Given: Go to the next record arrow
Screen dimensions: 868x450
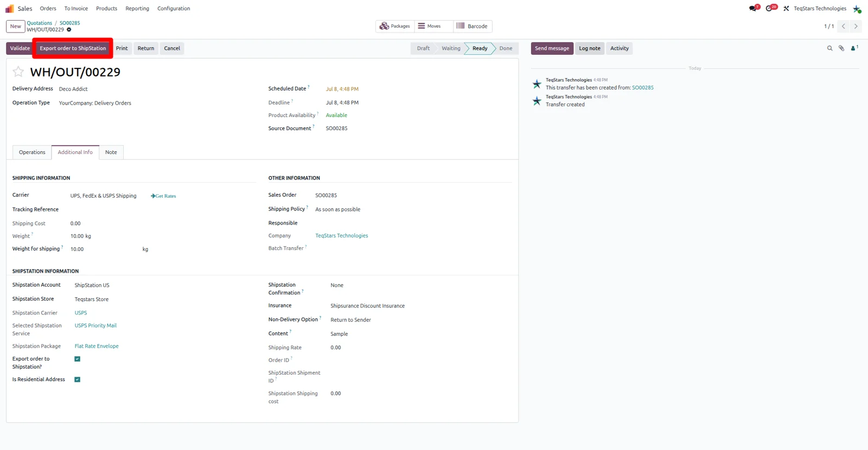Looking at the screenshot, I should (856, 26).
